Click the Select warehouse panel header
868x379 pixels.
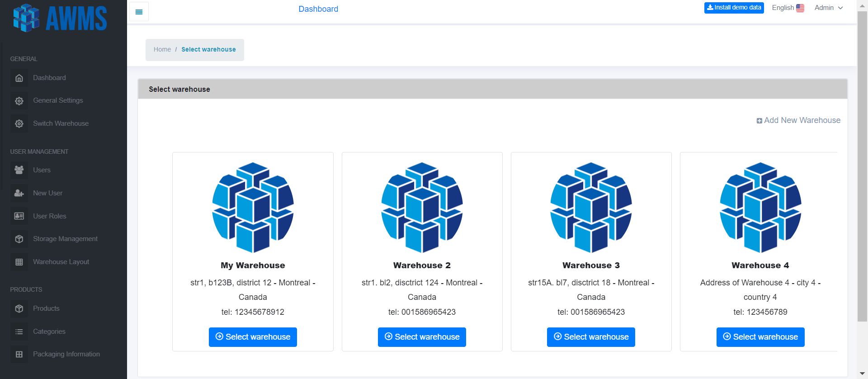[x=493, y=89]
